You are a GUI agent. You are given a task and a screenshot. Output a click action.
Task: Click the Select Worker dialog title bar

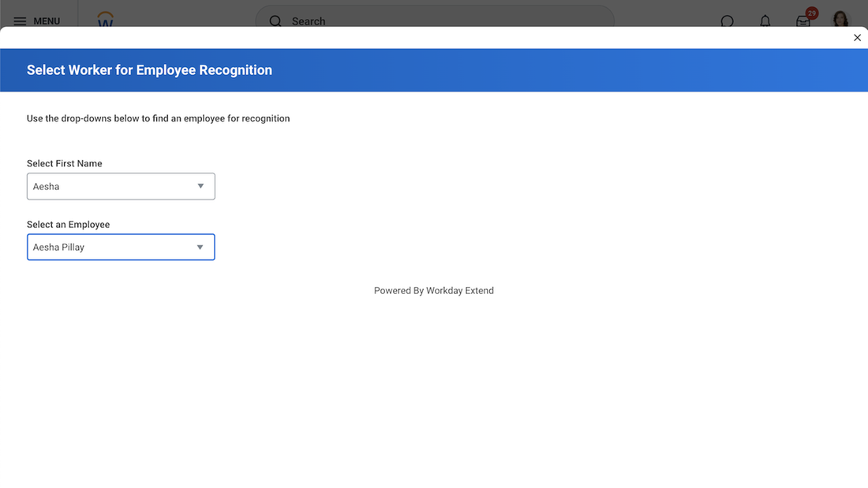148,69
